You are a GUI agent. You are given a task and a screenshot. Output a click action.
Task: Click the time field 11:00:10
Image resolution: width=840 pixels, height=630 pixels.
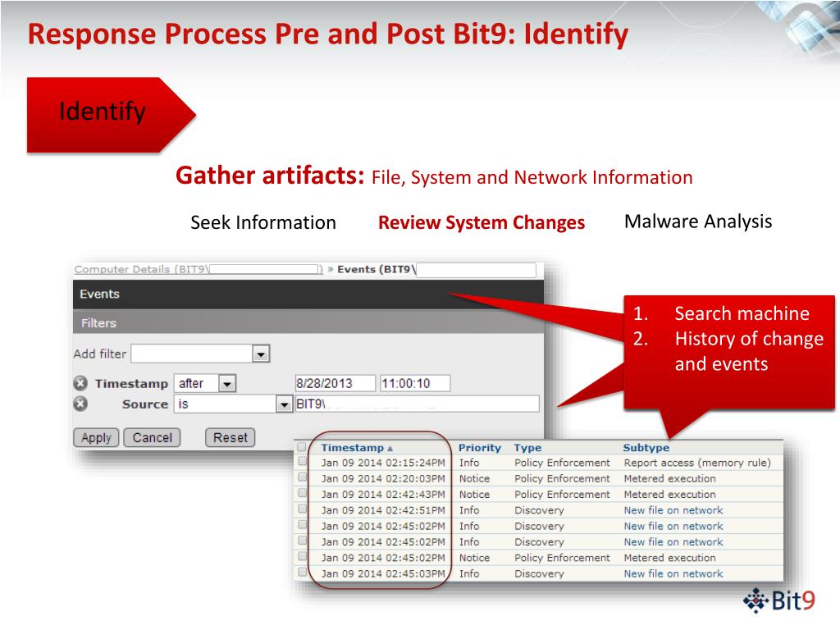click(x=415, y=384)
